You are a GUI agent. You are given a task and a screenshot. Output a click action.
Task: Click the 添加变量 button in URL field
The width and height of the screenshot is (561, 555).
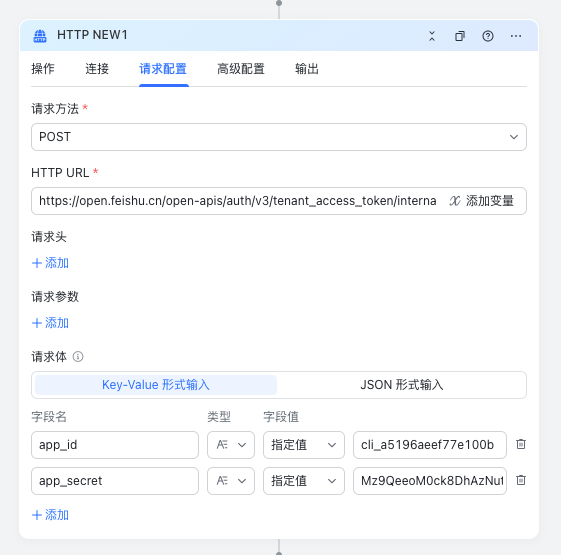(482, 201)
